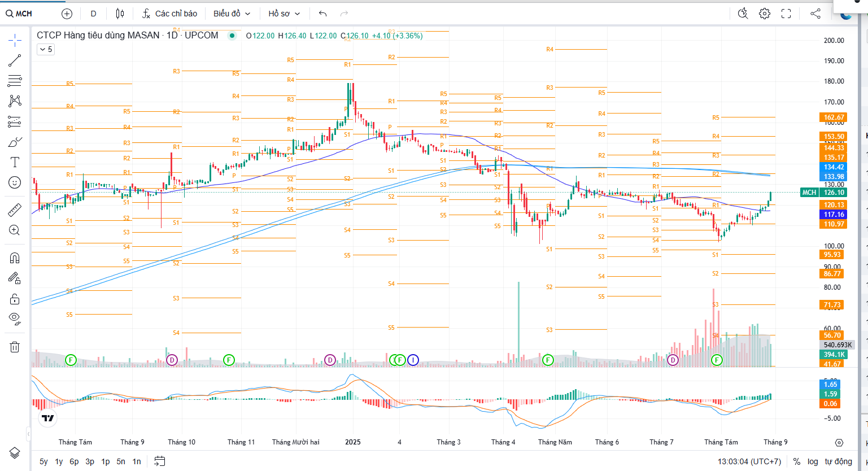868x471 pixels.
Task: Select the zoom in tool
Action: pyautogui.click(x=15, y=230)
